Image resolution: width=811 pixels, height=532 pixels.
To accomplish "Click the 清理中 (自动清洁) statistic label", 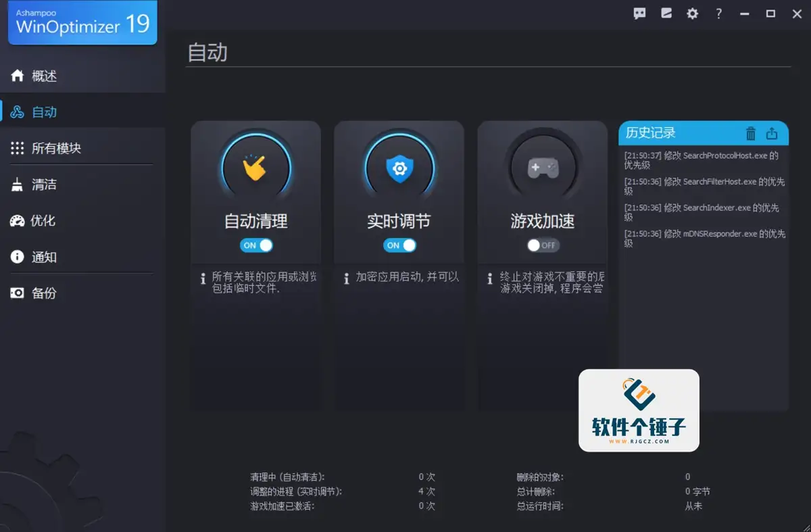I will coord(287,477).
